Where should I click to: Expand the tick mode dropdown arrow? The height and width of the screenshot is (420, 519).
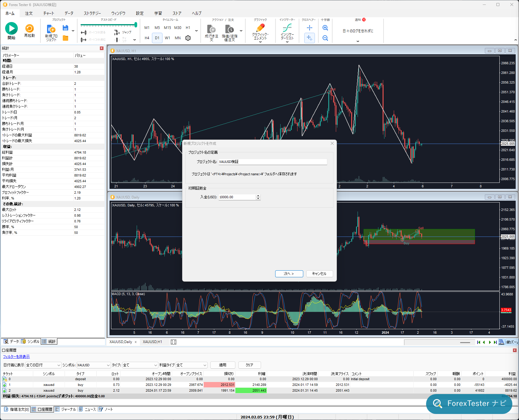tap(135, 40)
